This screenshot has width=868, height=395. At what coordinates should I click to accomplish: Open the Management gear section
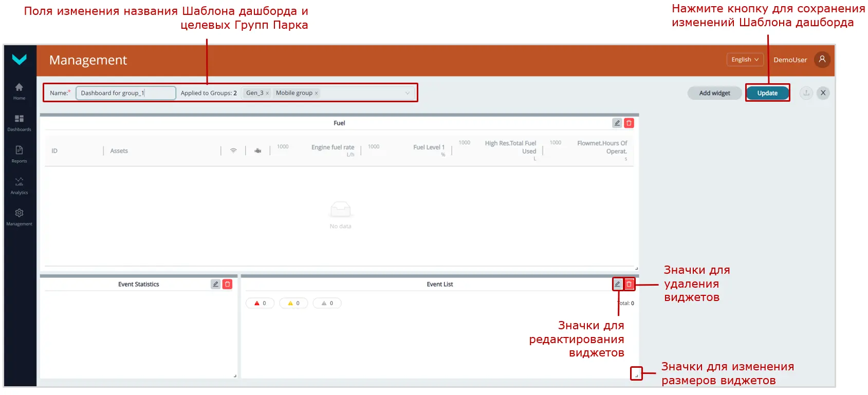tap(19, 217)
